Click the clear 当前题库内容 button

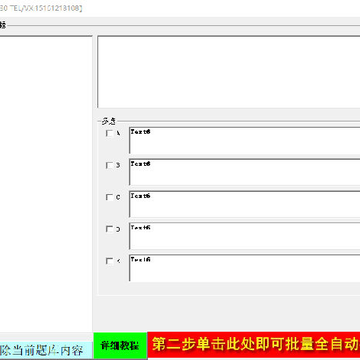tap(46, 351)
